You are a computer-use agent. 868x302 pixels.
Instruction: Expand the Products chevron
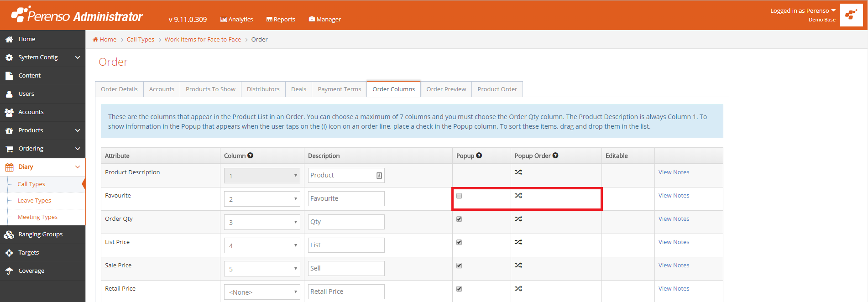point(78,130)
